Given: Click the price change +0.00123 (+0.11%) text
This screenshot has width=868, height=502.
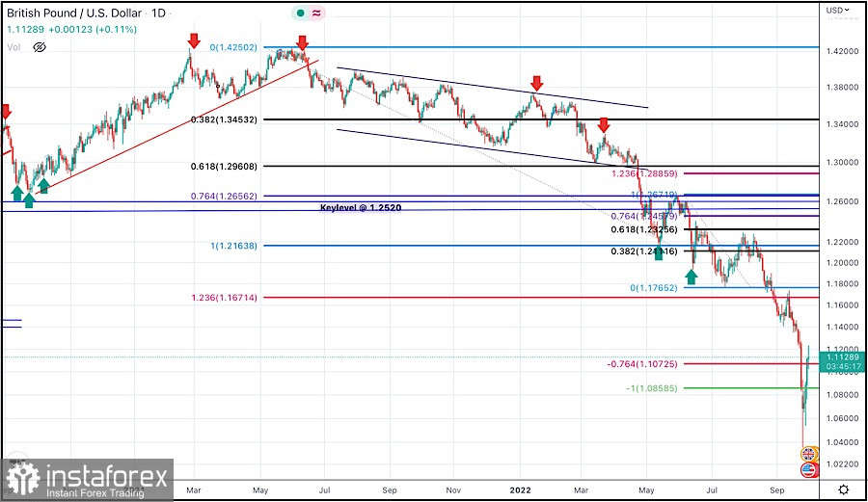Looking at the screenshot, I should click(93, 29).
